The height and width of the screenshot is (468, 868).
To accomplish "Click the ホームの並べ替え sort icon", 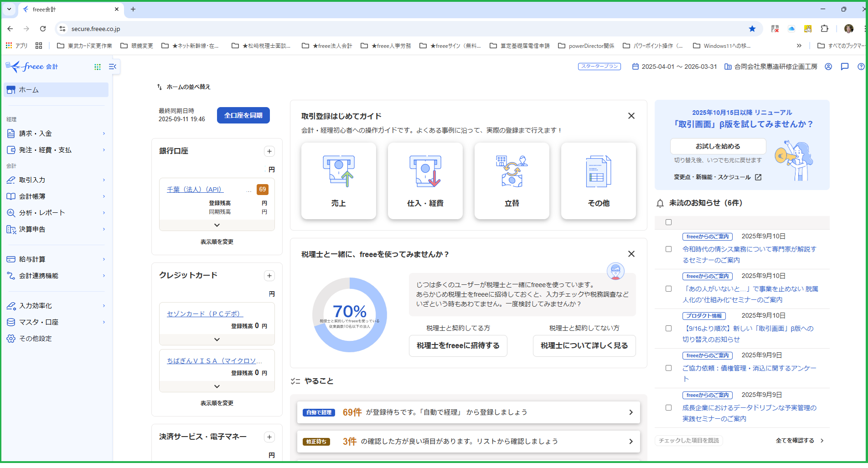I will (160, 87).
